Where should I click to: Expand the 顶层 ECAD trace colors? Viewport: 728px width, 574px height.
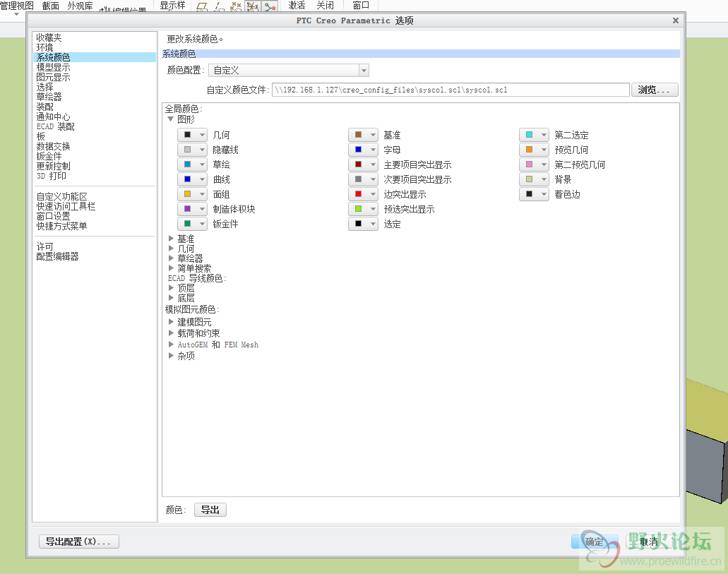tap(171, 288)
